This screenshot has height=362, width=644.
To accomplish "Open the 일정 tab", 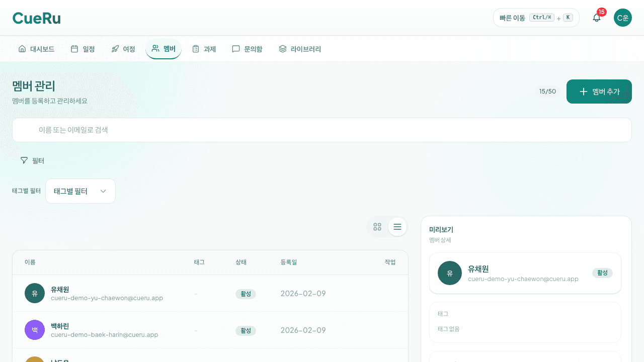I will click(x=82, y=48).
